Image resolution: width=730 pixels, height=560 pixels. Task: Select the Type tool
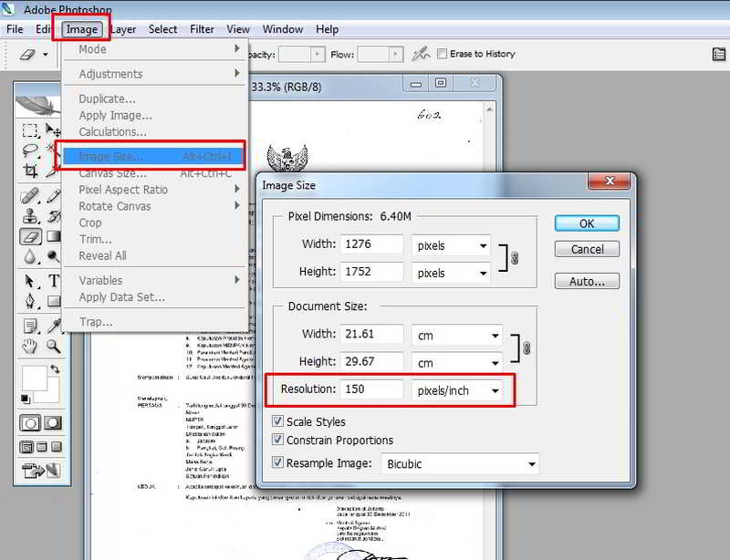[54, 281]
